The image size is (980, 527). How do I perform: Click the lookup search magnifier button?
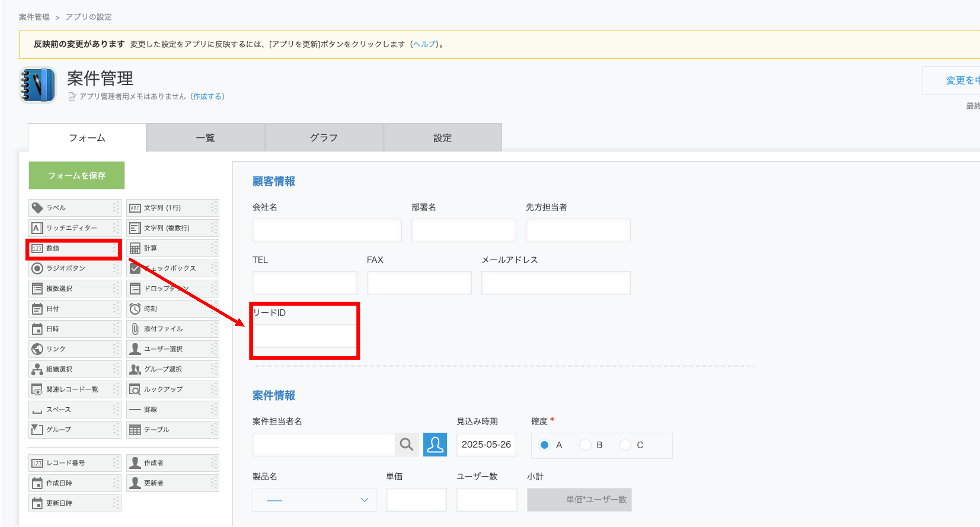pos(406,444)
